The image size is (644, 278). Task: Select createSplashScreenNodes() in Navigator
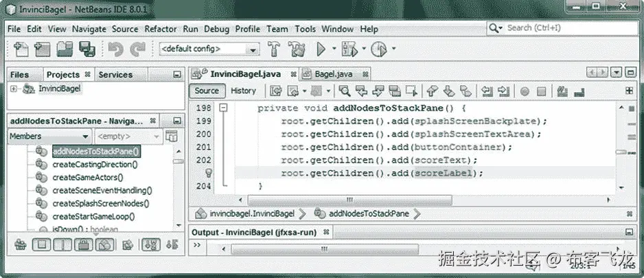pyautogui.click(x=101, y=203)
